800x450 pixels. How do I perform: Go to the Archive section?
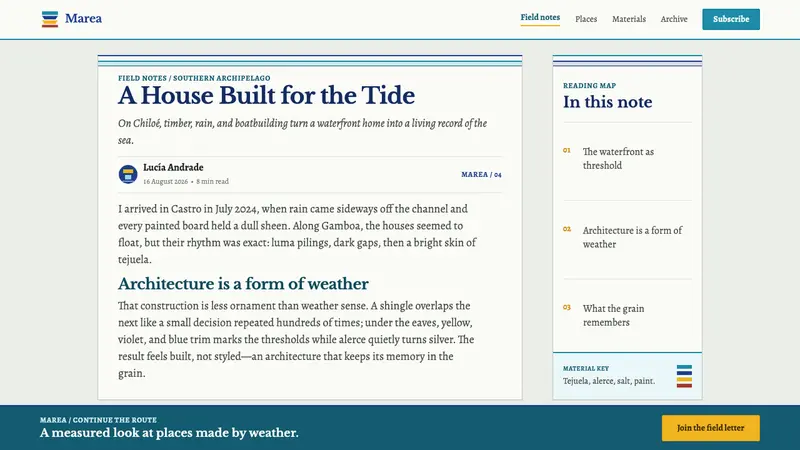click(x=673, y=19)
